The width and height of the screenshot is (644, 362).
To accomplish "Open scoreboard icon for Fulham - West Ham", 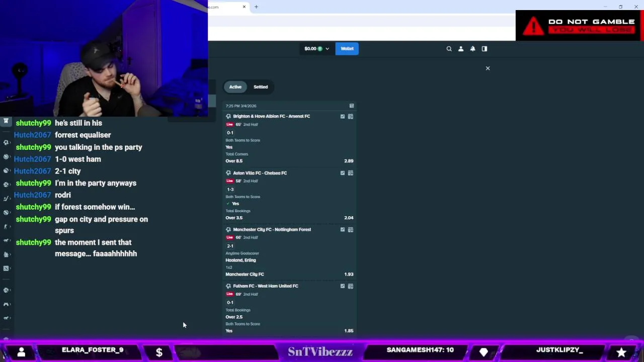I will click(351, 286).
